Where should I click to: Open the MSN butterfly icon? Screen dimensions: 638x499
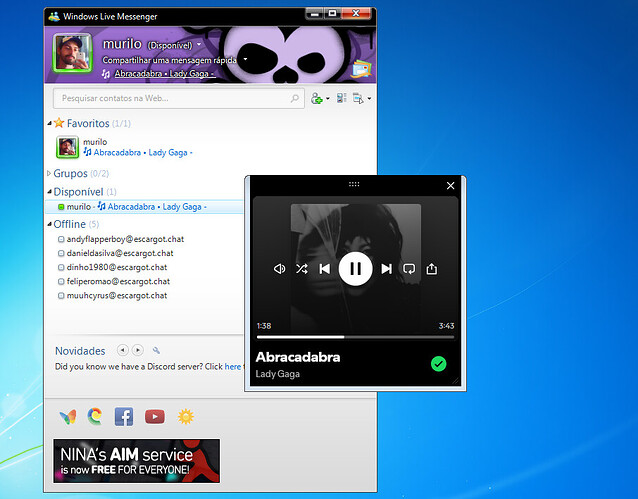[x=68, y=417]
